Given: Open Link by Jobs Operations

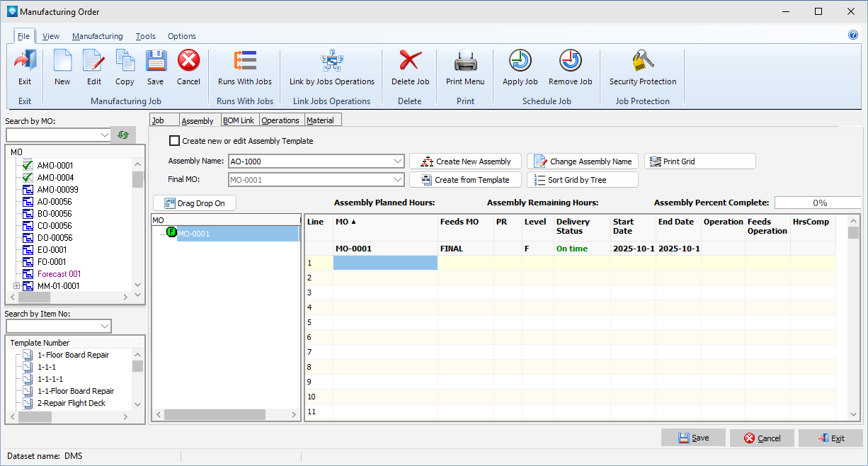Looking at the screenshot, I should click(332, 61).
